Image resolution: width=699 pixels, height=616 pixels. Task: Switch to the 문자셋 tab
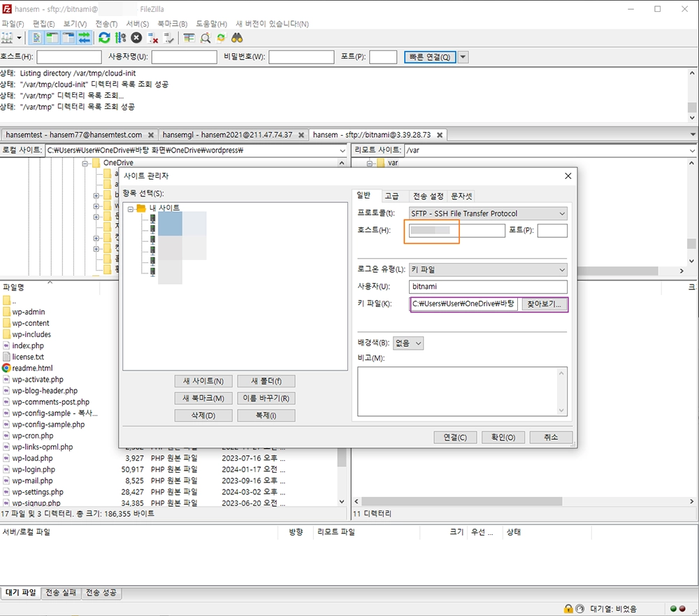pos(461,196)
